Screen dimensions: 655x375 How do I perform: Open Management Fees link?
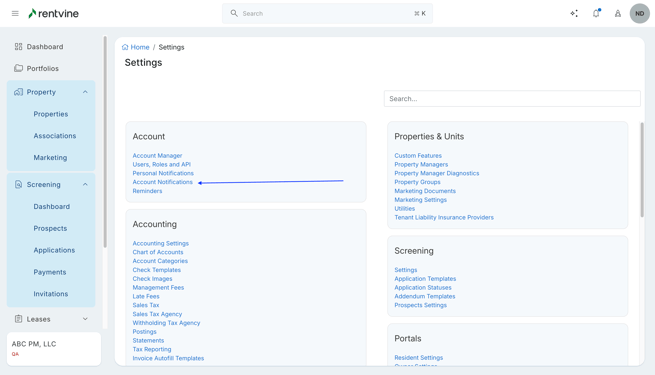tap(158, 287)
